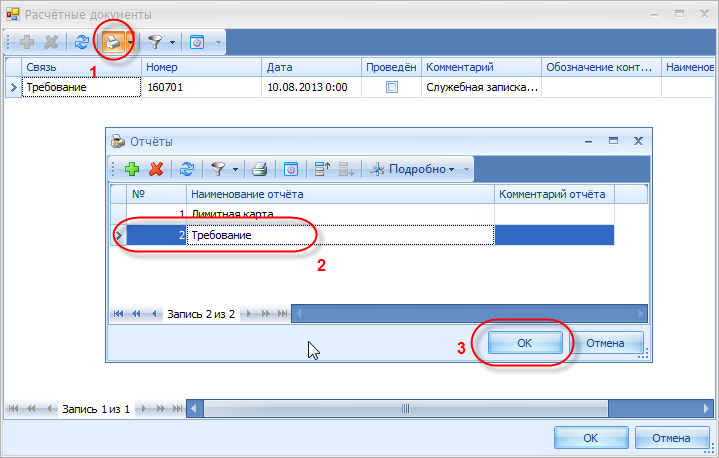Image resolution: width=719 pixels, height=458 pixels.
Task: Click the № column header in Отчёты
Action: pyautogui.click(x=156, y=194)
